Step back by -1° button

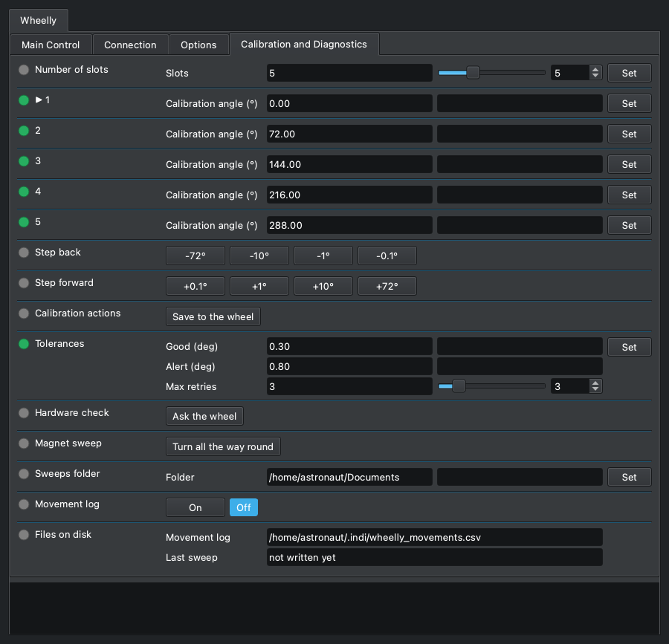coord(323,256)
